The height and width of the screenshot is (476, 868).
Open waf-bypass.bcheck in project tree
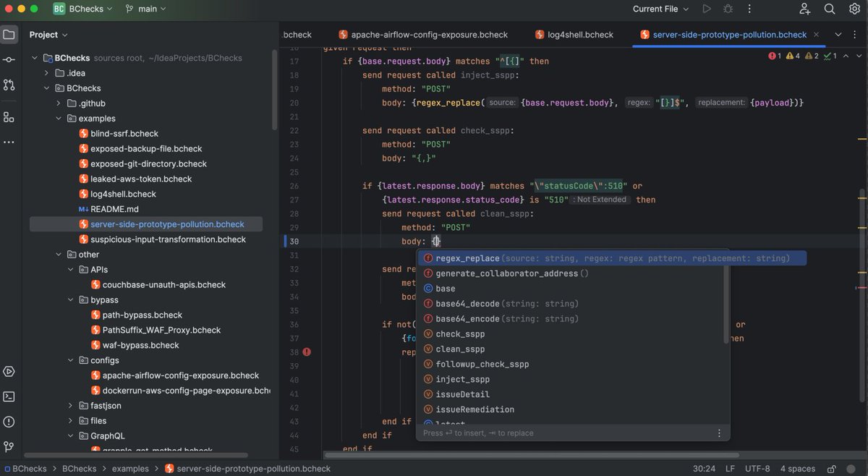pyautogui.click(x=141, y=345)
